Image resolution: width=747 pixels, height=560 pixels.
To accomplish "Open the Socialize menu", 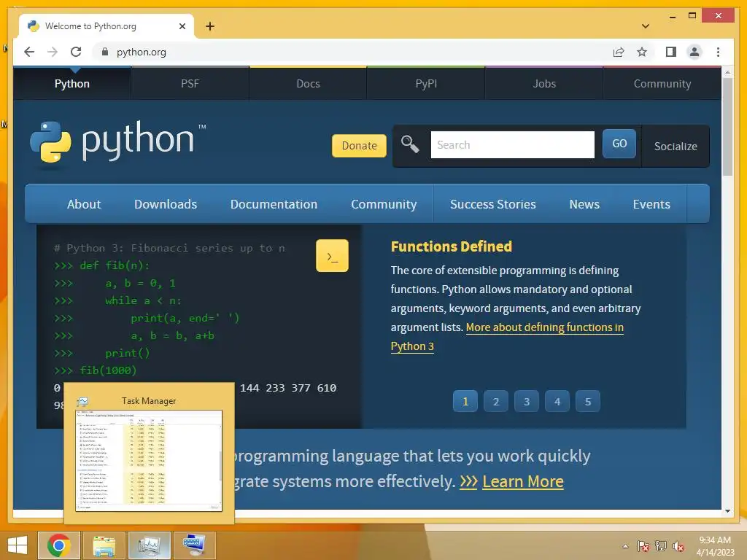I will coord(676,146).
